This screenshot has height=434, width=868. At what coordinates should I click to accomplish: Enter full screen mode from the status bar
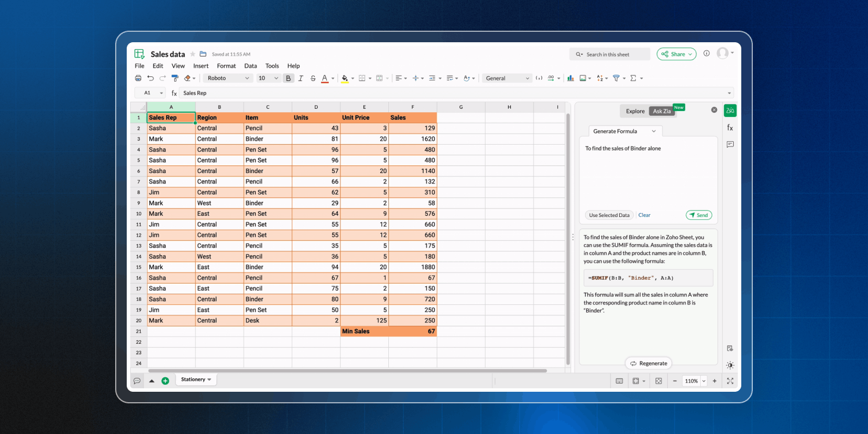tap(730, 381)
